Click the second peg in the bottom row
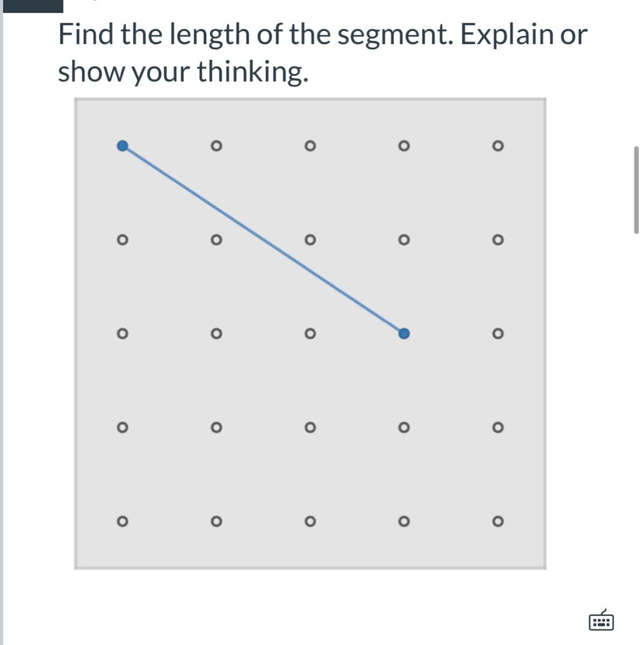 coord(216,521)
